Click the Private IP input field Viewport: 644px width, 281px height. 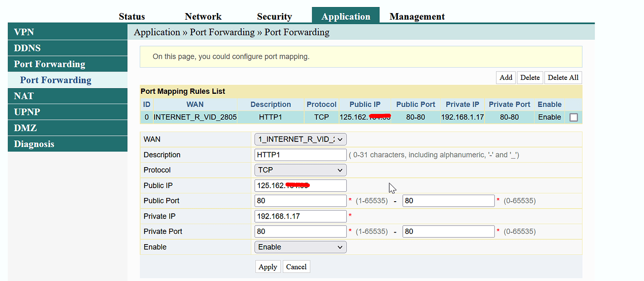(x=300, y=216)
